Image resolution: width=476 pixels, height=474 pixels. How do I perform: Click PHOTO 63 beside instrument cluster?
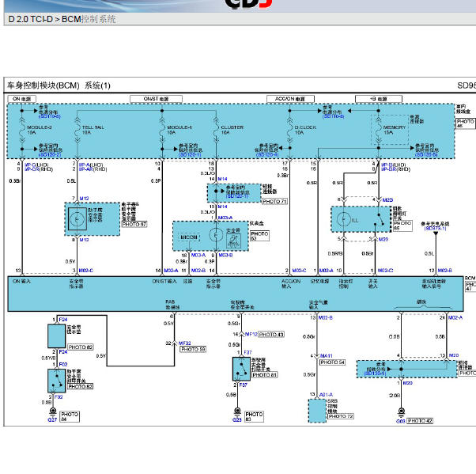point(259,236)
